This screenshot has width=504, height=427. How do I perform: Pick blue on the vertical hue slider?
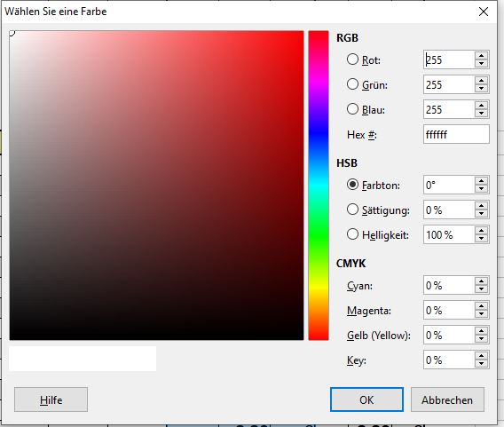tap(319, 133)
